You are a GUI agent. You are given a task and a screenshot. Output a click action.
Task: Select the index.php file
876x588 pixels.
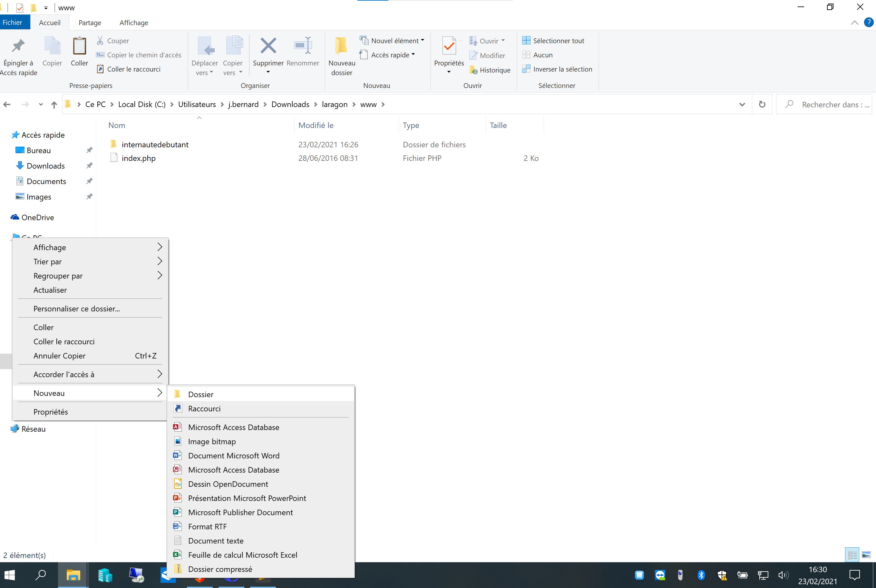click(x=138, y=158)
